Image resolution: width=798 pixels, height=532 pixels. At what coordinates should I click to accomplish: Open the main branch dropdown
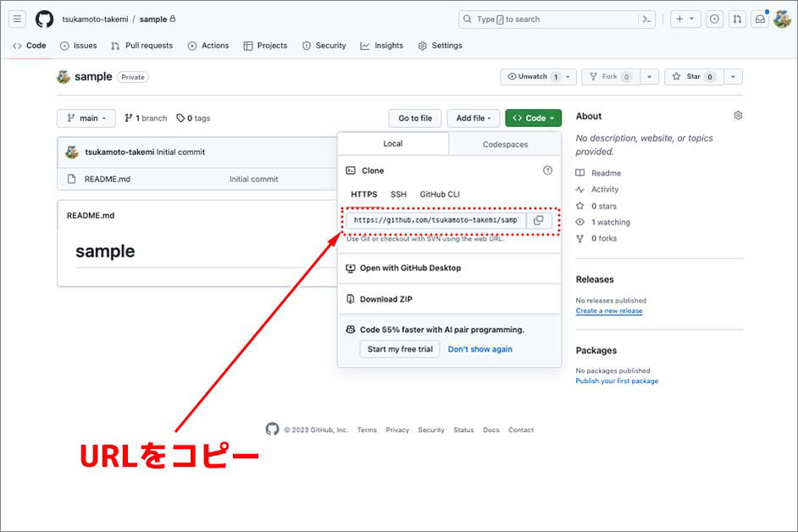click(86, 118)
